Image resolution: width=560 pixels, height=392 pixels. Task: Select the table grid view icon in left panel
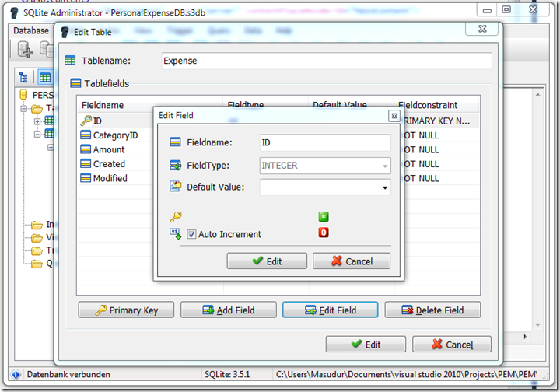click(x=45, y=77)
